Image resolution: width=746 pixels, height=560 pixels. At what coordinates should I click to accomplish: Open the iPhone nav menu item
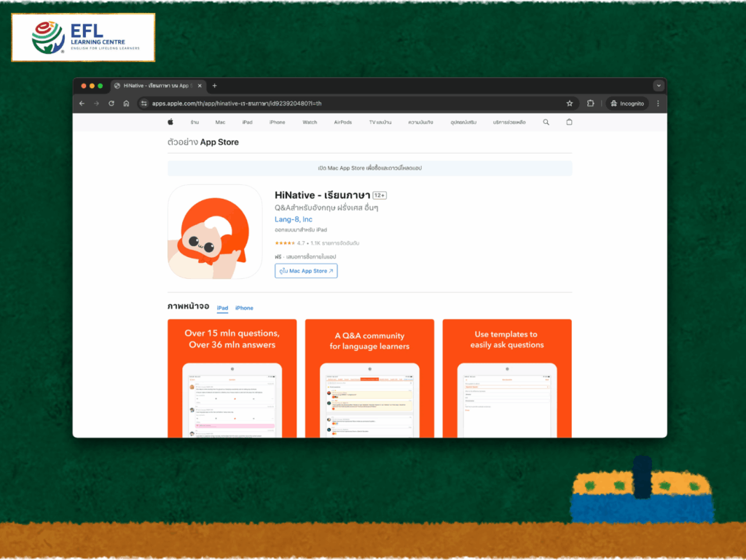(x=278, y=122)
